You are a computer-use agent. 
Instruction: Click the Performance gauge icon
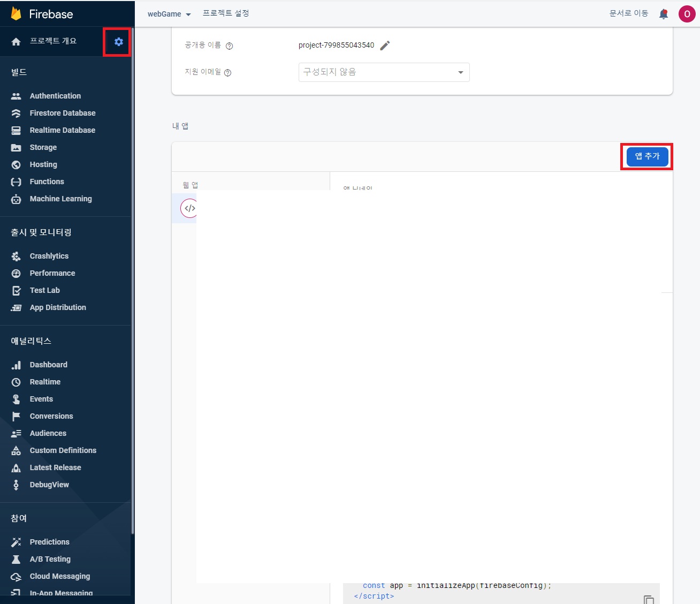(x=16, y=273)
